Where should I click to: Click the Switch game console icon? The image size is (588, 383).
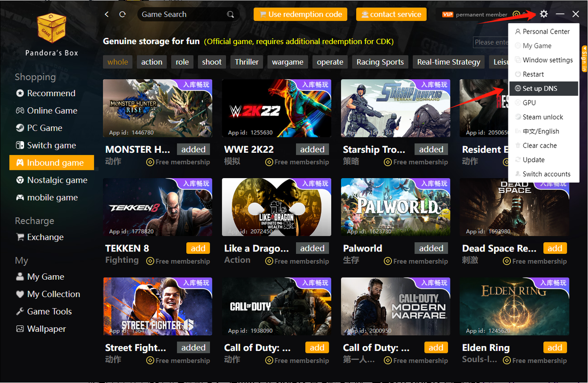click(x=20, y=146)
